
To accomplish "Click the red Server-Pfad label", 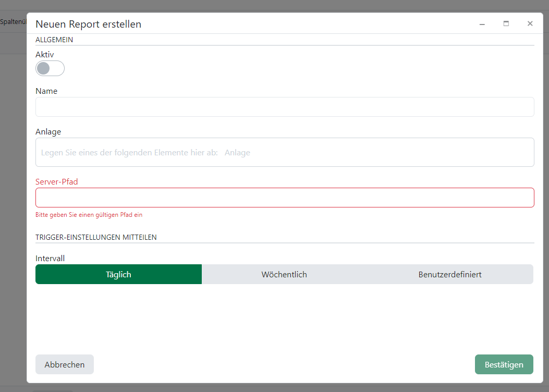I will pyautogui.click(x=57, y=182).
